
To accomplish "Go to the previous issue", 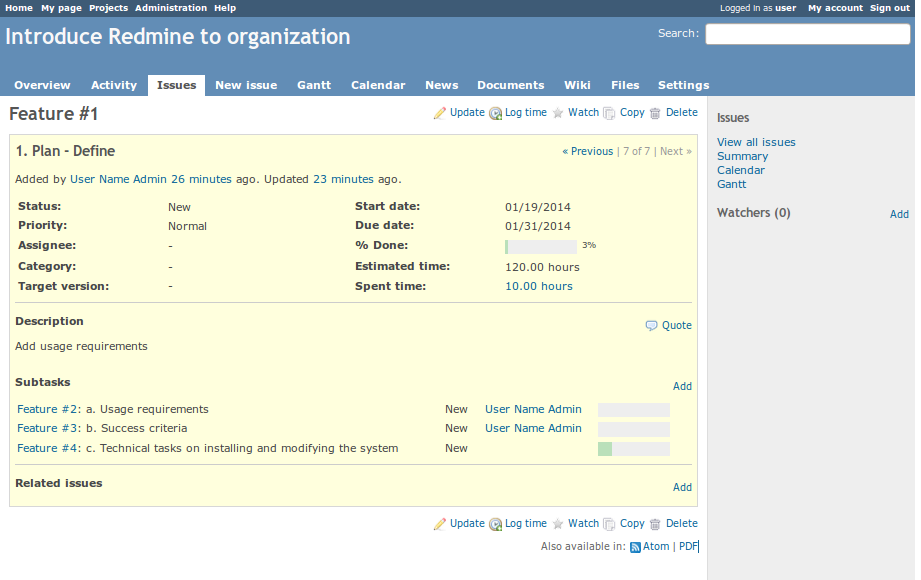I will [x=587, y=152].
